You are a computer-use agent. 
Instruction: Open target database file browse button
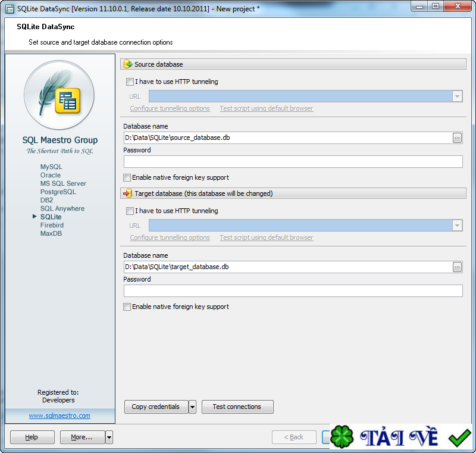(457, 267)
